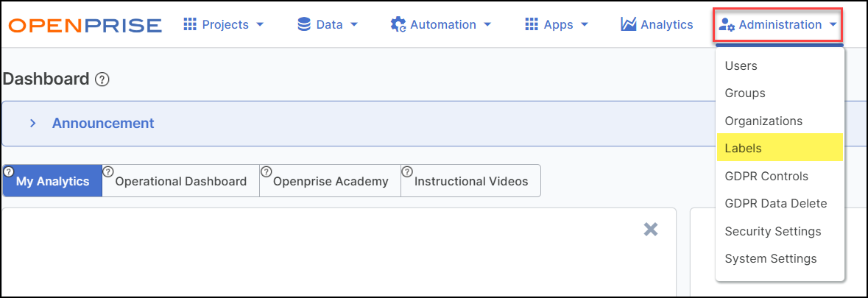Click the Analytics chart icon in navbar
Viewport: 868px width, 298px height.
[x=628, y=24]
